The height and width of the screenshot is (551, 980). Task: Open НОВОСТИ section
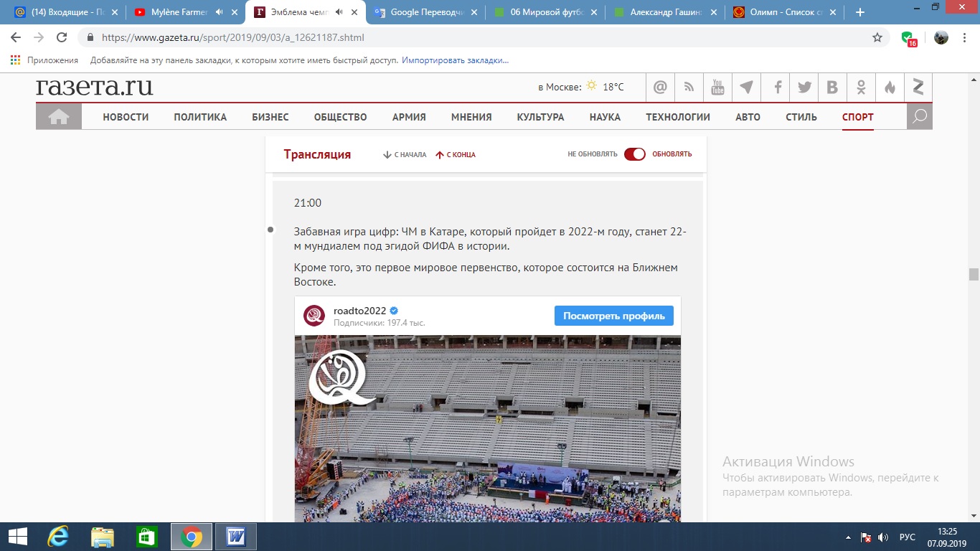tap(126, 117)
